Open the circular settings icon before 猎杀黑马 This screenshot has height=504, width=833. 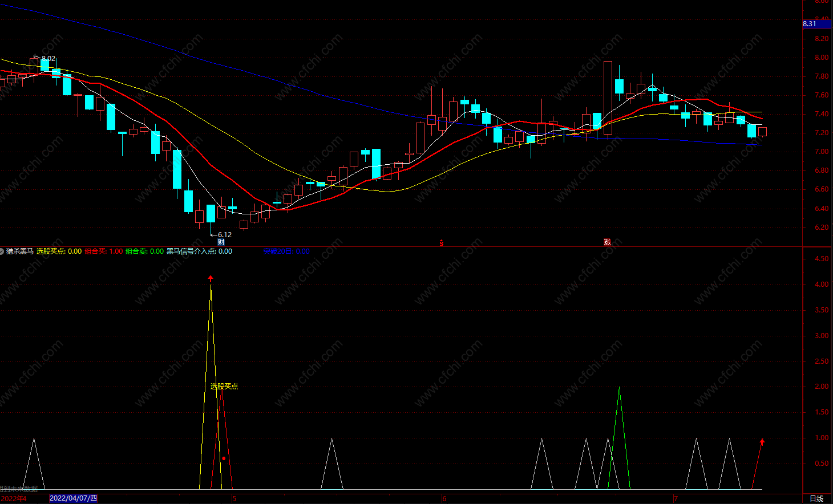2,251
